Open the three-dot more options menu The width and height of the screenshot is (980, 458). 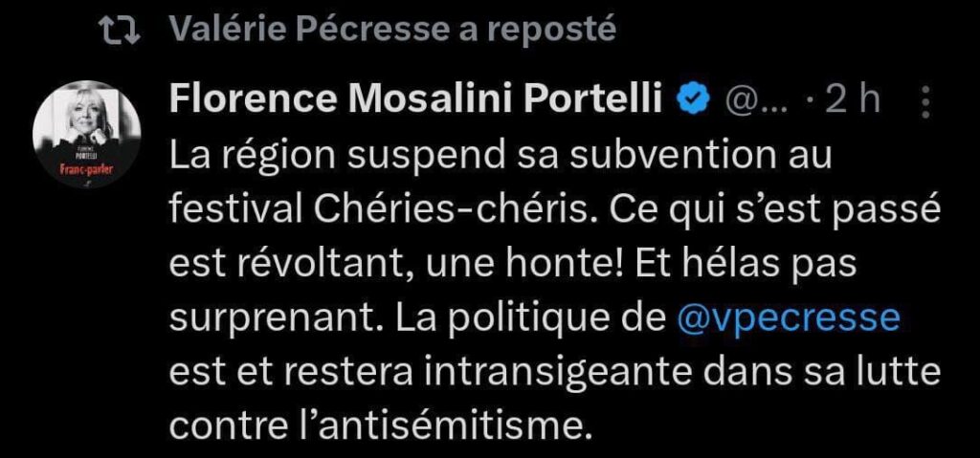pyautogui.click(x=925, y=99)
